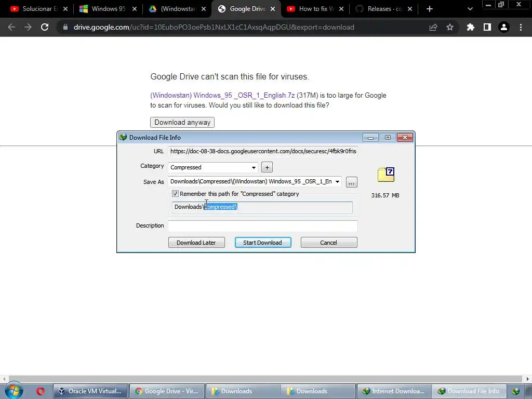Click the URL field in Download File Info
The image size is (532, 399).
coord(263,151)
